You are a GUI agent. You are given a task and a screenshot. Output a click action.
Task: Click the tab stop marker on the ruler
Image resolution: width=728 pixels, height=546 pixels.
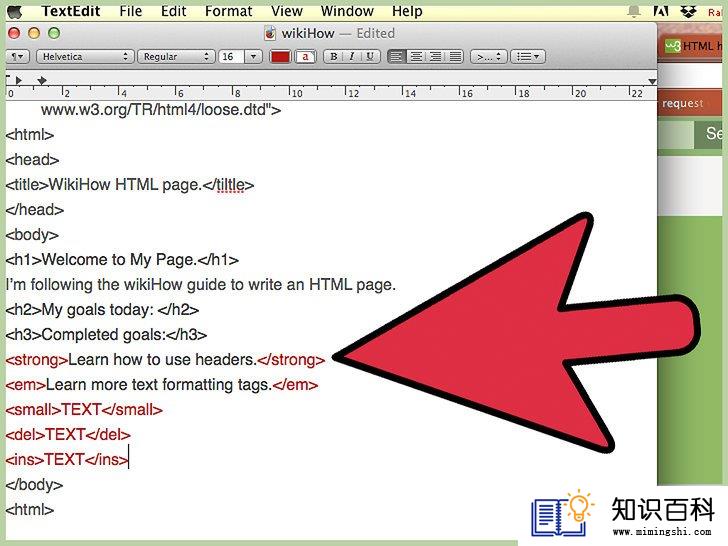point(42,80)
